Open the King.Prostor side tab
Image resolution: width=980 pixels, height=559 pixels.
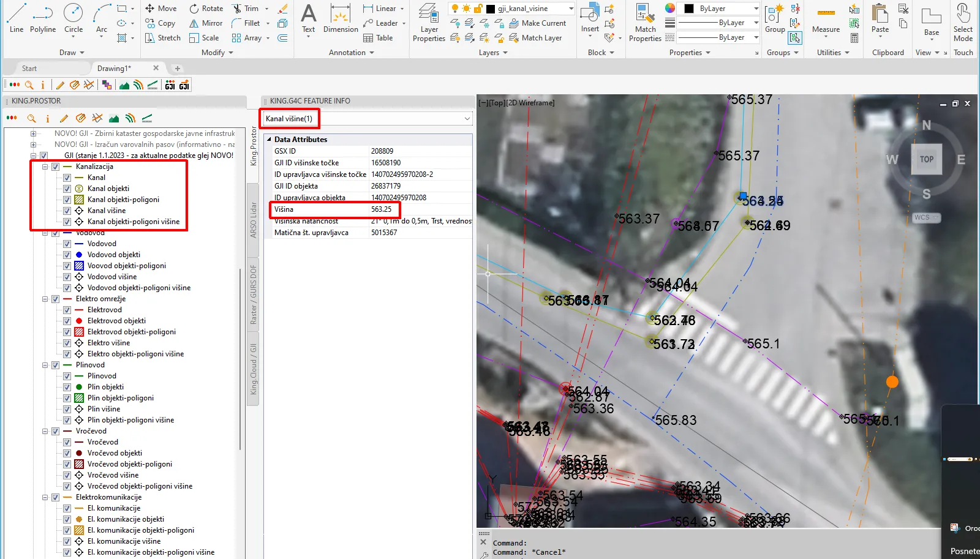[254, 146]
